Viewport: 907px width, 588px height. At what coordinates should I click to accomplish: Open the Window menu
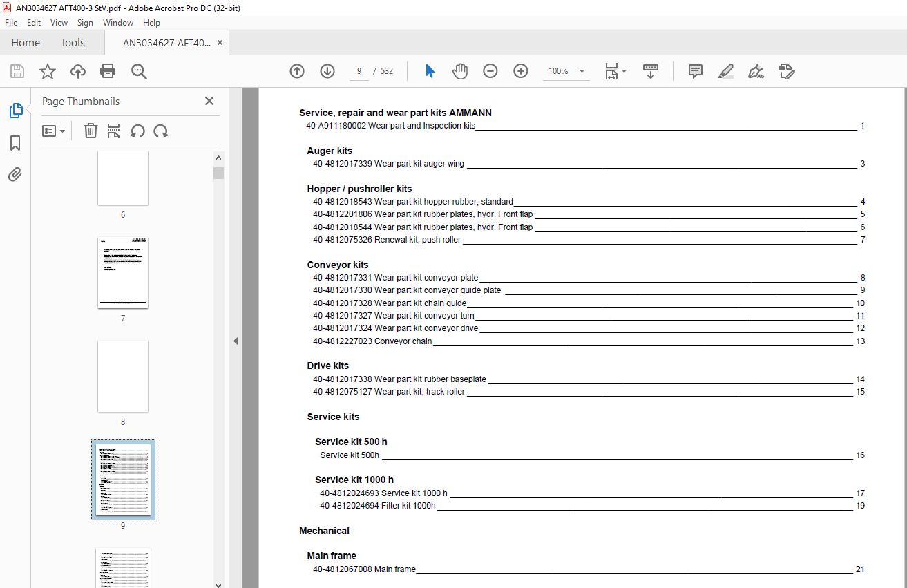(x=118, y=23)
